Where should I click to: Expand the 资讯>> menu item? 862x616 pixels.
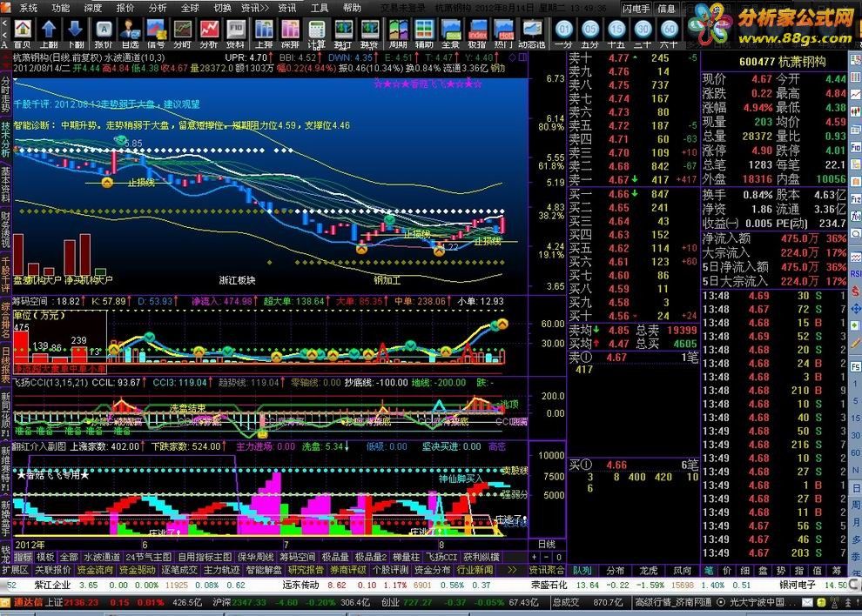coord(254,8)
